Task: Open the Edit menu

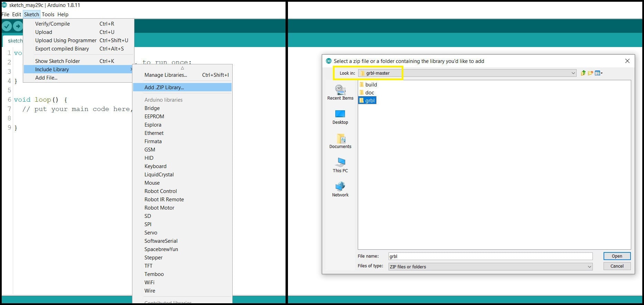Action: pos(17,14)
